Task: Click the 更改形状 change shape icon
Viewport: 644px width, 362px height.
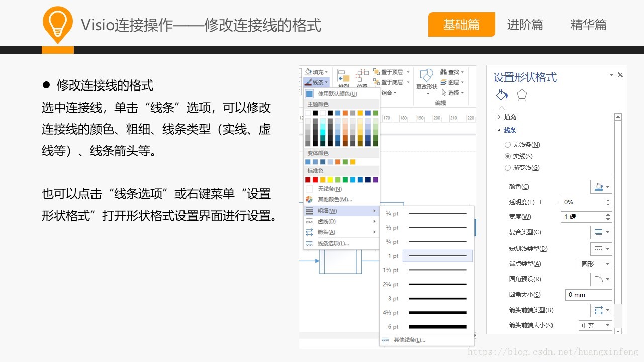Action: pos(427,76)
